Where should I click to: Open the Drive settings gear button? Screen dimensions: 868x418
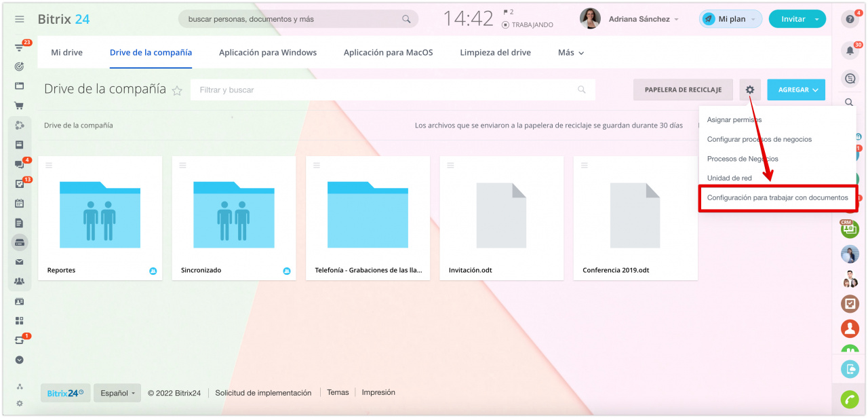coord(750,90)
